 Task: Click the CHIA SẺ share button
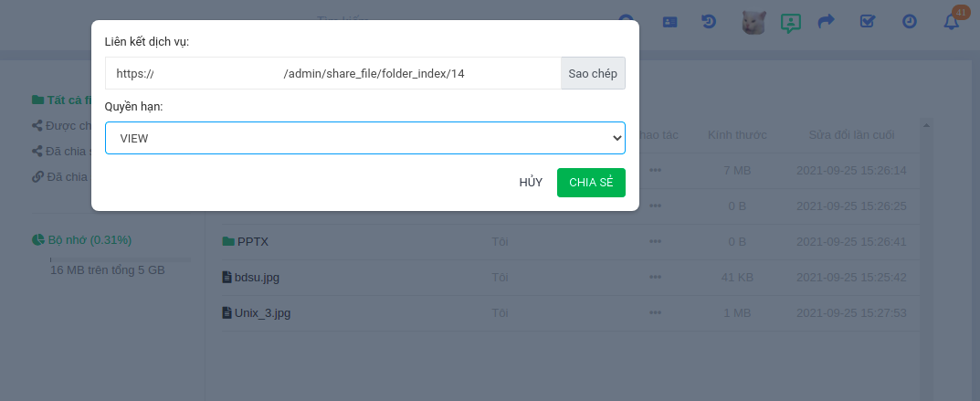point(591,183)
